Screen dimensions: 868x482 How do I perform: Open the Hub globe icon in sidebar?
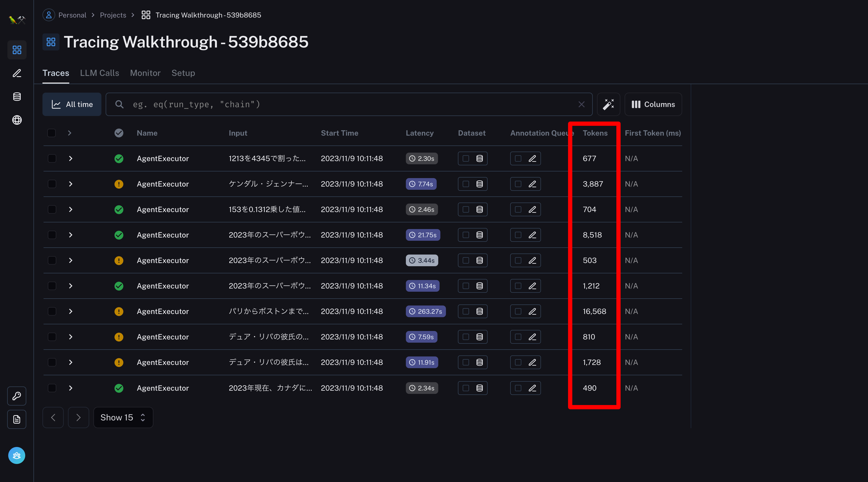(x=17, y=120)
